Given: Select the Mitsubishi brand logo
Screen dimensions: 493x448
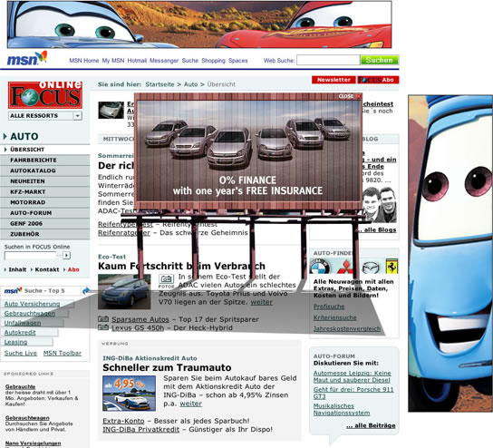Looking at the screenshot, I should pos(345,268).
